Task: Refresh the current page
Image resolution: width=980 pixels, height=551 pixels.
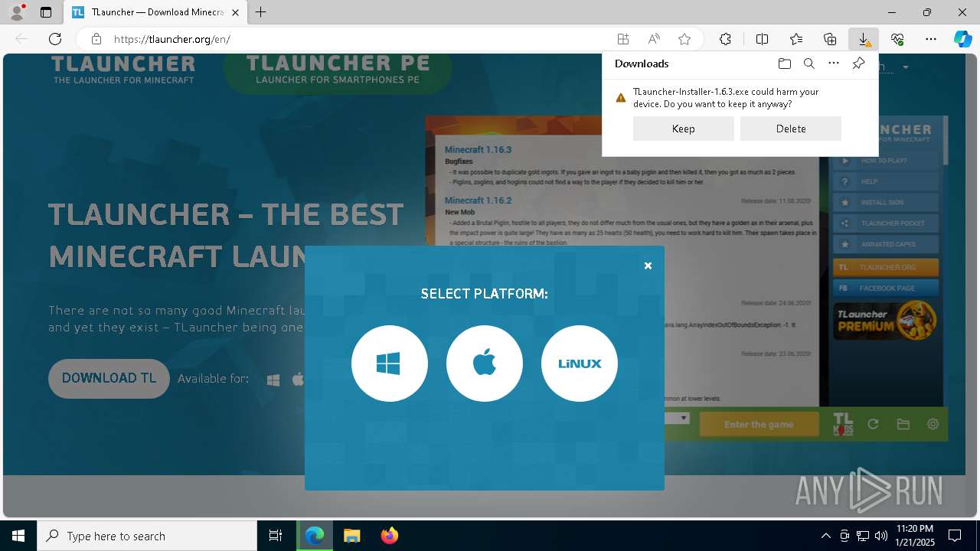Action: point(55,39)
